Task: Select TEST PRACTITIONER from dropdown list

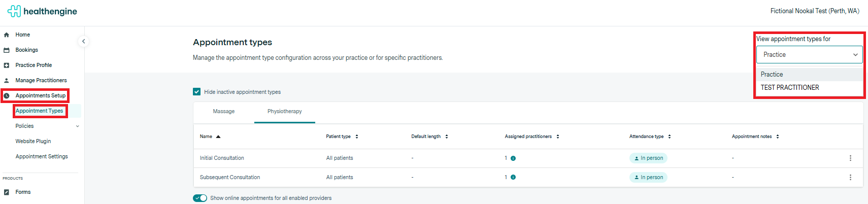Action: 790,88
